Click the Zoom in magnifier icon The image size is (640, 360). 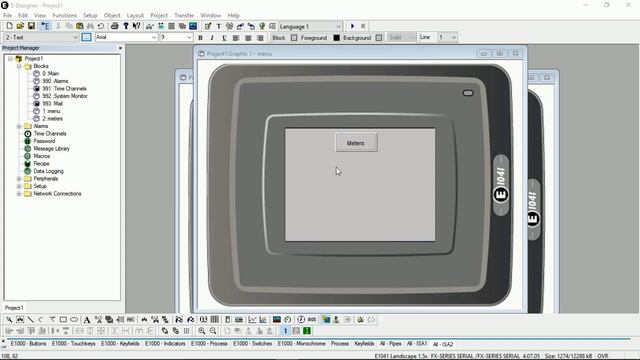point(202,331)
